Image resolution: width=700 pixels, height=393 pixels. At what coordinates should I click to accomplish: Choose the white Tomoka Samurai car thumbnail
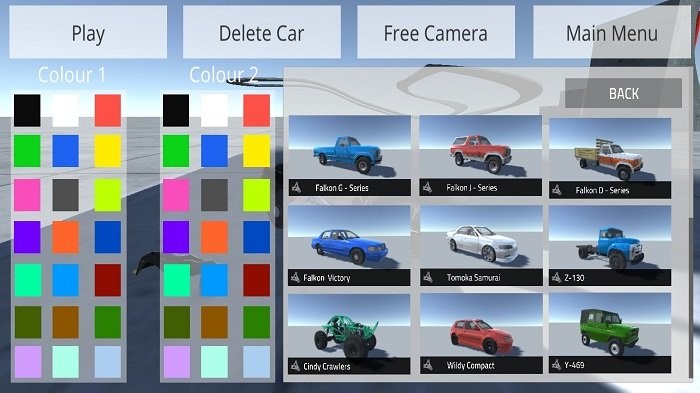coord(481,246)
